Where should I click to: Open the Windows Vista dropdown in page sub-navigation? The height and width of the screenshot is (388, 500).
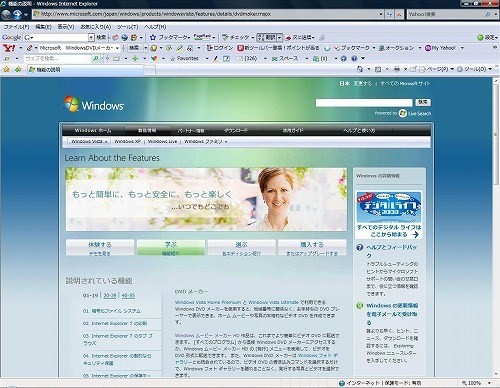coord(89,142)
